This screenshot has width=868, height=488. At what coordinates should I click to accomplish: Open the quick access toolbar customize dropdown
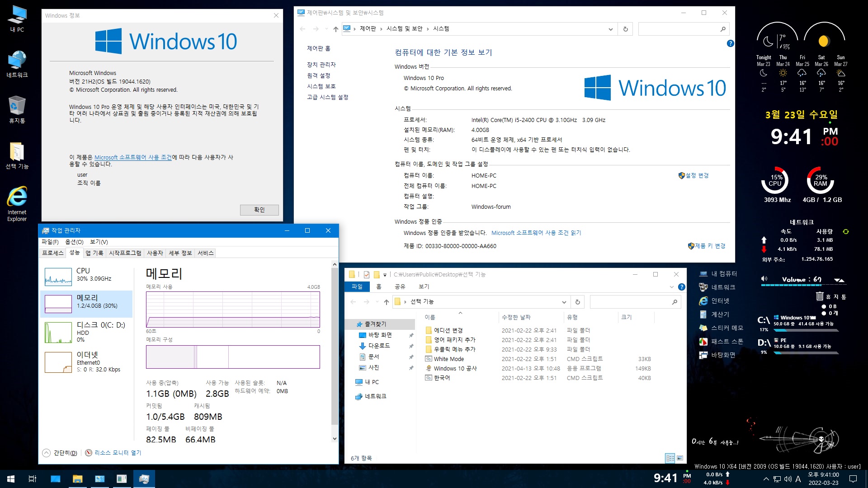(385, 274)
